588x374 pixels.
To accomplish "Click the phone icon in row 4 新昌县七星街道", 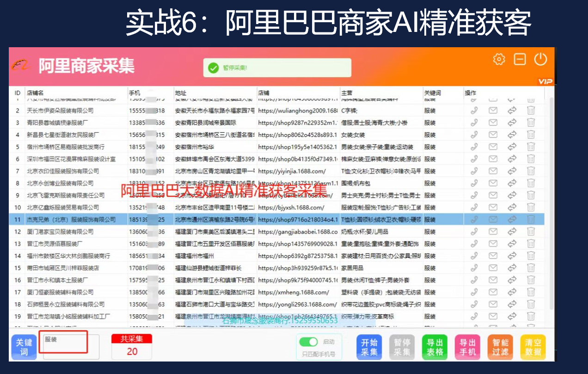I will click(474, 135).
